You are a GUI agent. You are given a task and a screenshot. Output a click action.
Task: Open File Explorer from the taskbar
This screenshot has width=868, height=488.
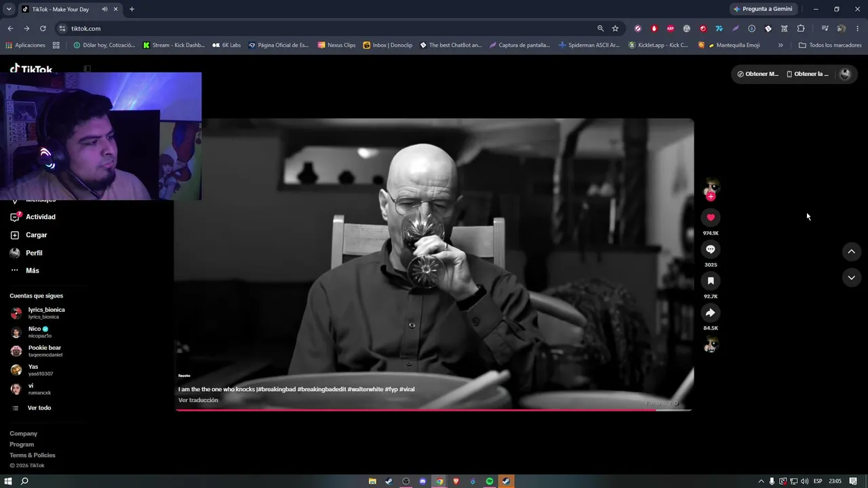[372, 481]
